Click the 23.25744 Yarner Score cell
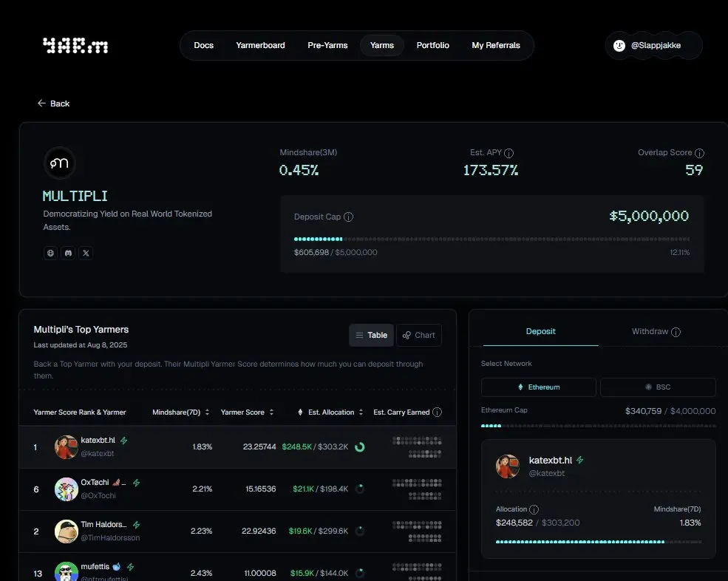This screenshot has width=728, height=581. coord(259,446)
